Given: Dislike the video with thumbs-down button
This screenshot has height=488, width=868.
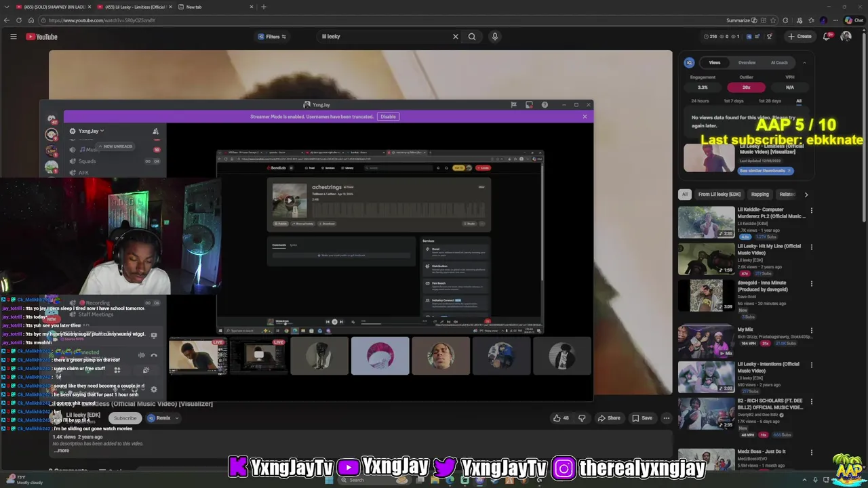Looking at the screenshot, I should (x=582, y=418).
